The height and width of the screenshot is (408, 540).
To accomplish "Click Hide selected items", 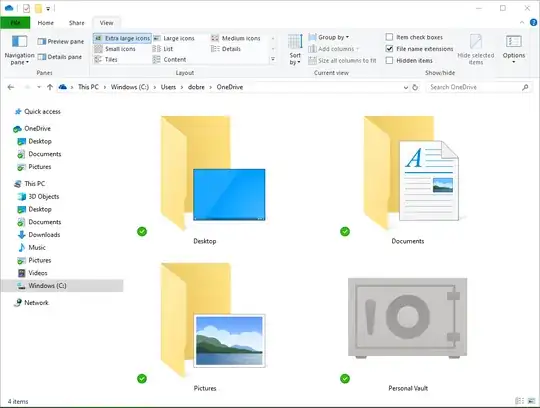I will 476,50.
